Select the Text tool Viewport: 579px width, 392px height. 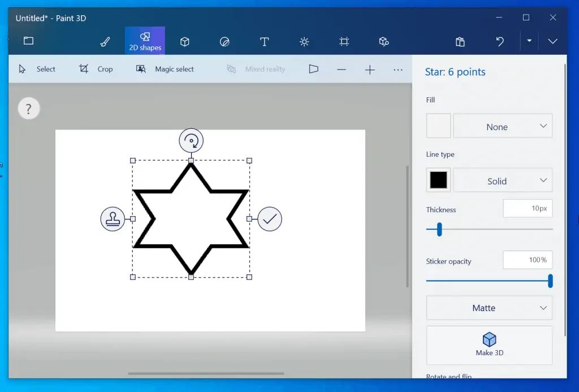click(x=264, y=41)
